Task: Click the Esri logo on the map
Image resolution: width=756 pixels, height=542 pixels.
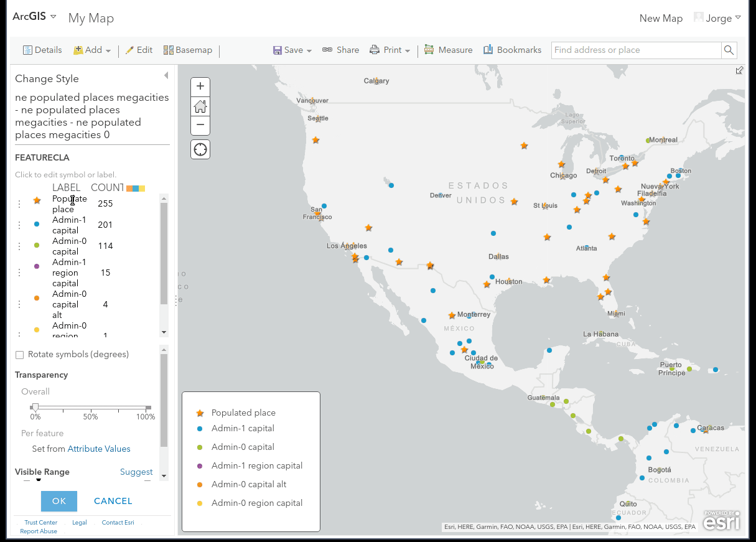Action: pos(722,521)
